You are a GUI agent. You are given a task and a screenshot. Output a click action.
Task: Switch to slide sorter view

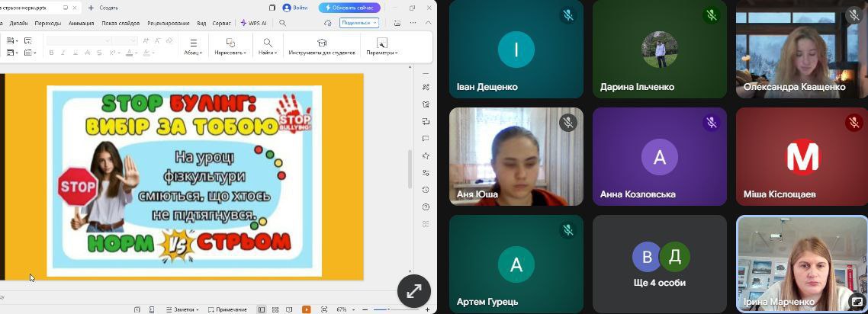pos(274,309)
